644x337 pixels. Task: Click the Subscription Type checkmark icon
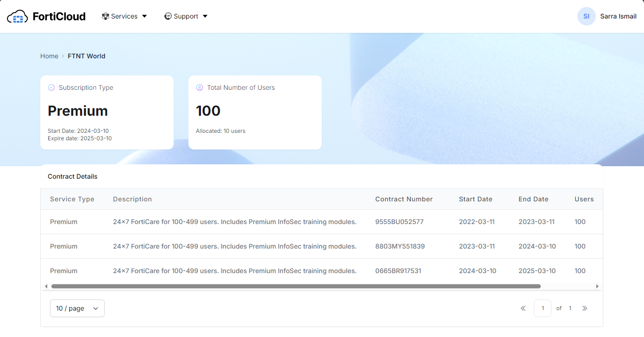(51, 87)
